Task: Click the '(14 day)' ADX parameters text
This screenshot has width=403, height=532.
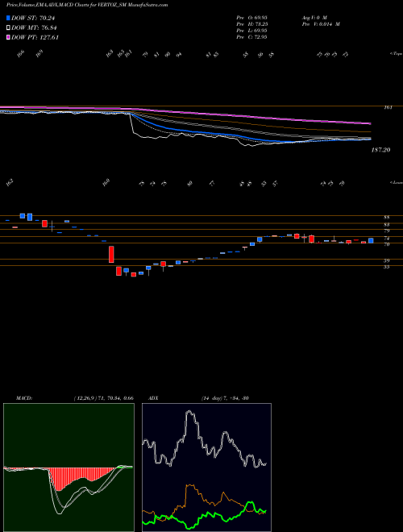Action: [211, 398]
